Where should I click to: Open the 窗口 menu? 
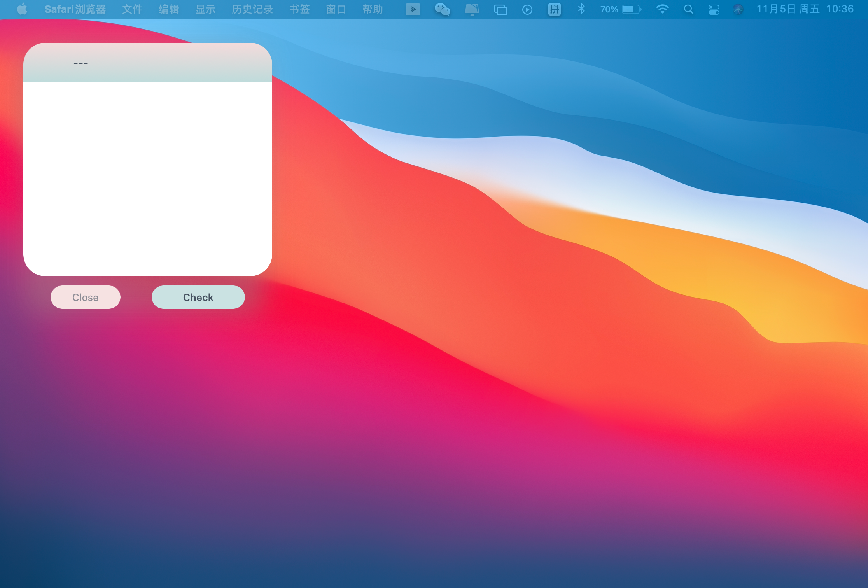tap(336, 9)
